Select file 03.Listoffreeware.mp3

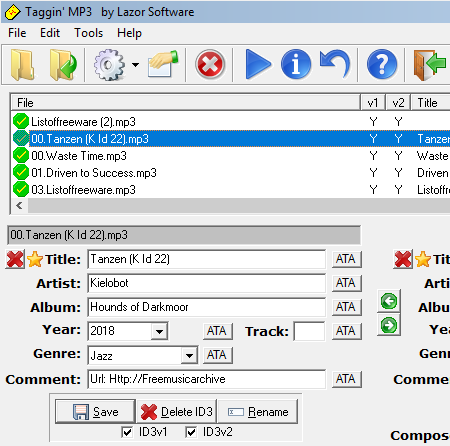(83, 190)
